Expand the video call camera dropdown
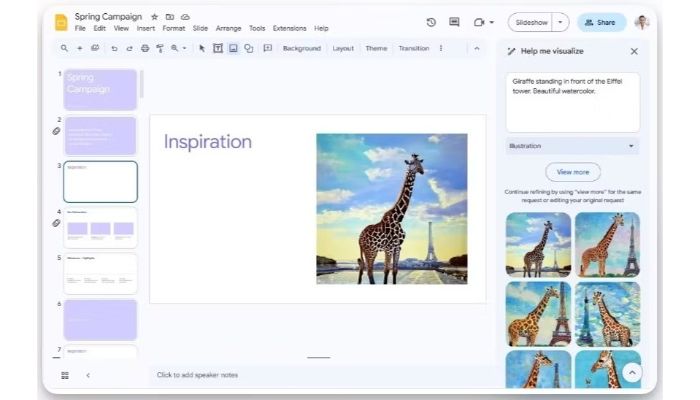 [x=491, y=22]
